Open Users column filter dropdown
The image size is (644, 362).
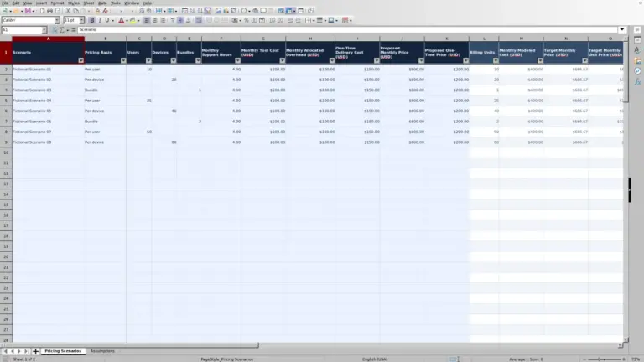point(148,60)
